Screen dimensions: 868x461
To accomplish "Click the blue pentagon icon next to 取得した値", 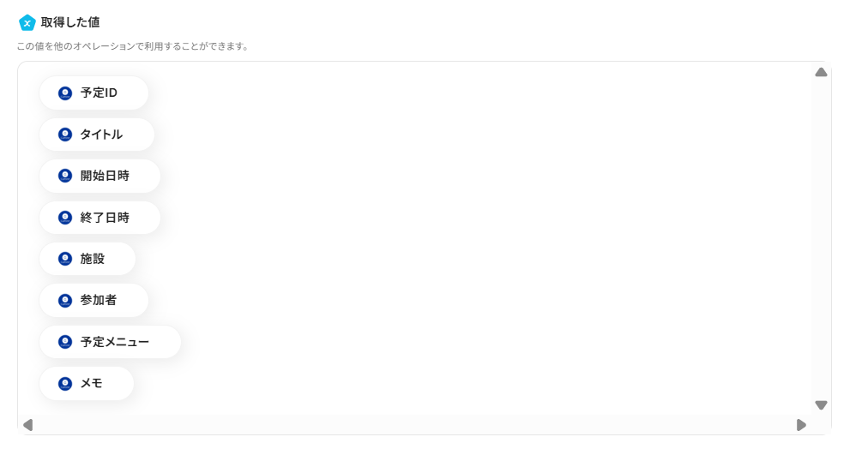I will coord(27,22).
